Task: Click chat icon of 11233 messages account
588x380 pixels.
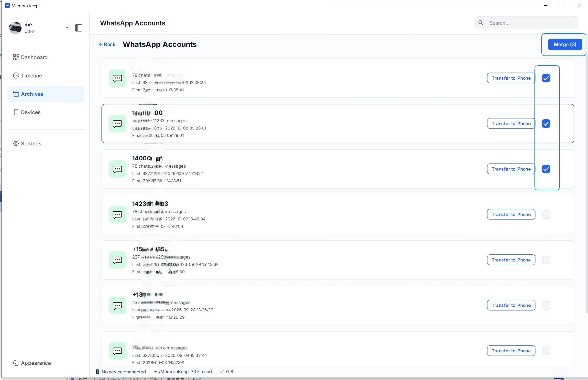Action: pos(118,124)
